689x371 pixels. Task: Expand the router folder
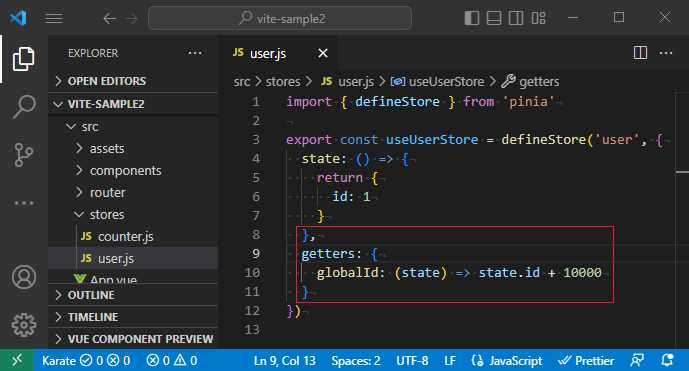point(133,193)
